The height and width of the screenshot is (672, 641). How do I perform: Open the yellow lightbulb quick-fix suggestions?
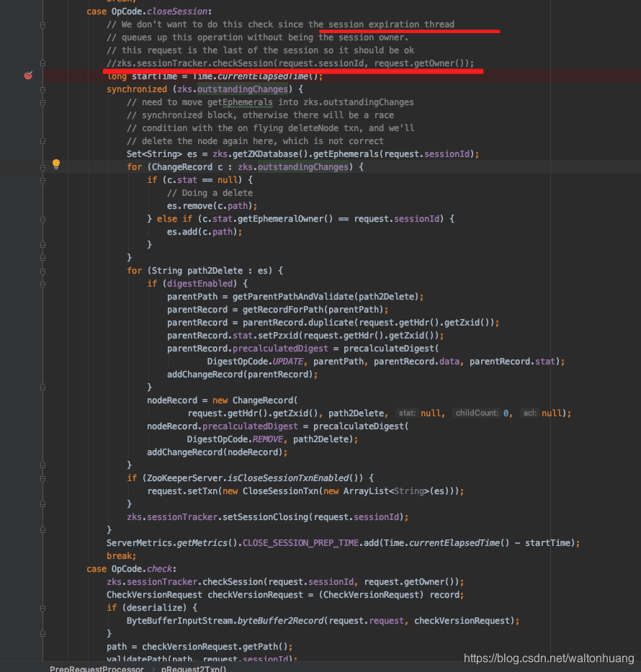(56, 164)
